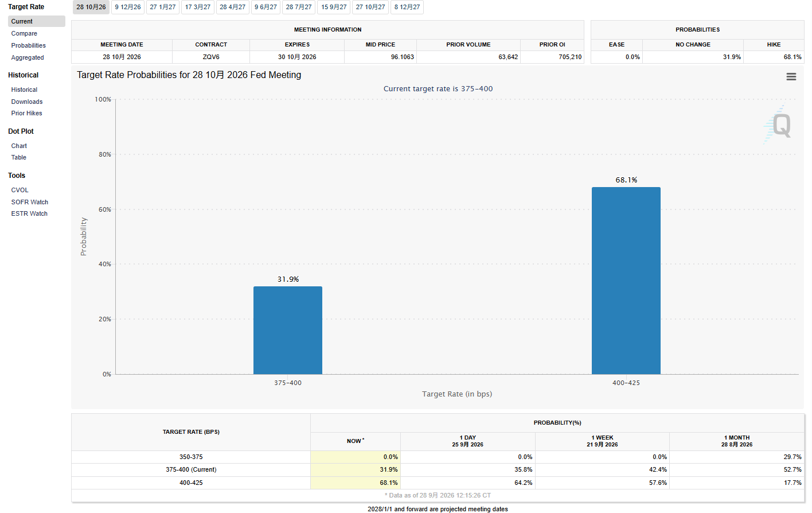812x513 pixels.
Task: Open Dot Plot Table link
Action: pos(19,157)
